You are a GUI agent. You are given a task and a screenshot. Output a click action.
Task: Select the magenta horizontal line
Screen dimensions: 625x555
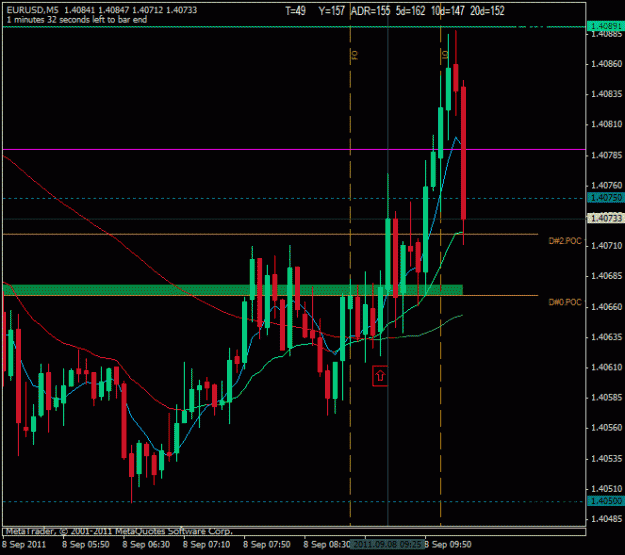coord(294,150)
